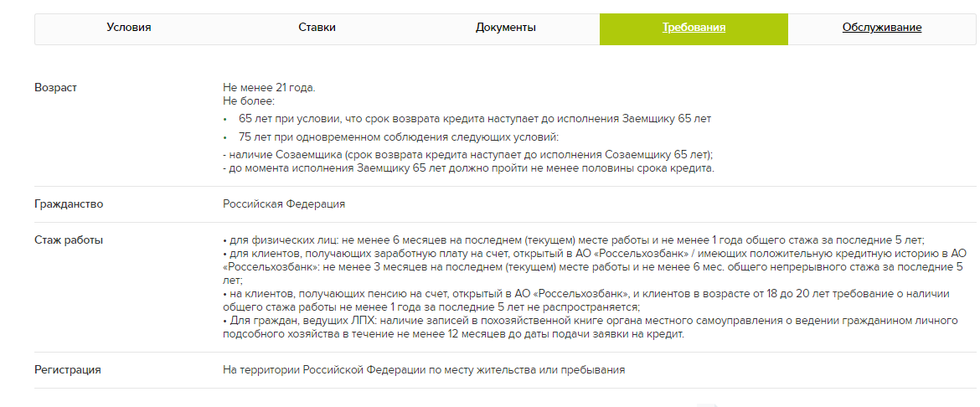Switch to the Ставки tab

(317, 28)
